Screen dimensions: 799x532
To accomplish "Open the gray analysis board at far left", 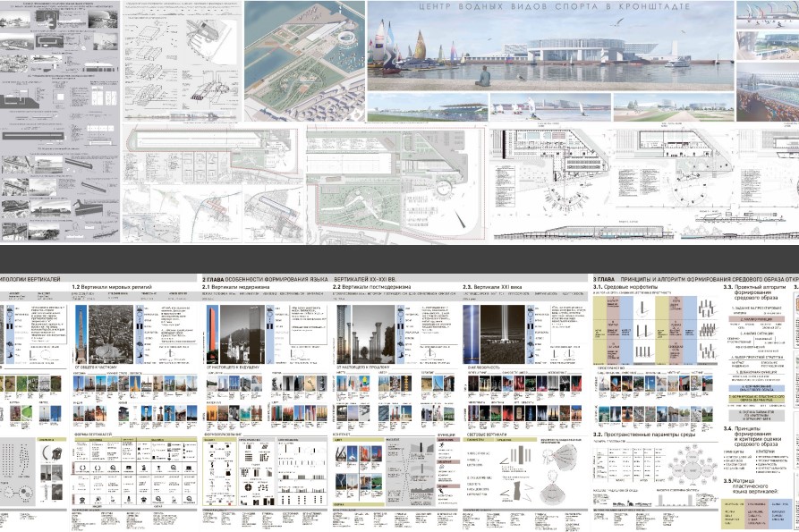I will pyautogui.click(x=59, y=121).
